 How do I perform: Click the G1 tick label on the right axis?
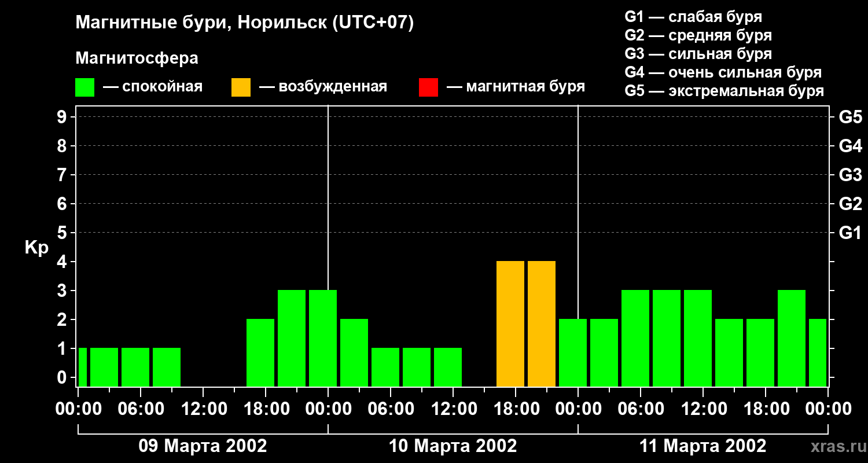pos(851,233)
